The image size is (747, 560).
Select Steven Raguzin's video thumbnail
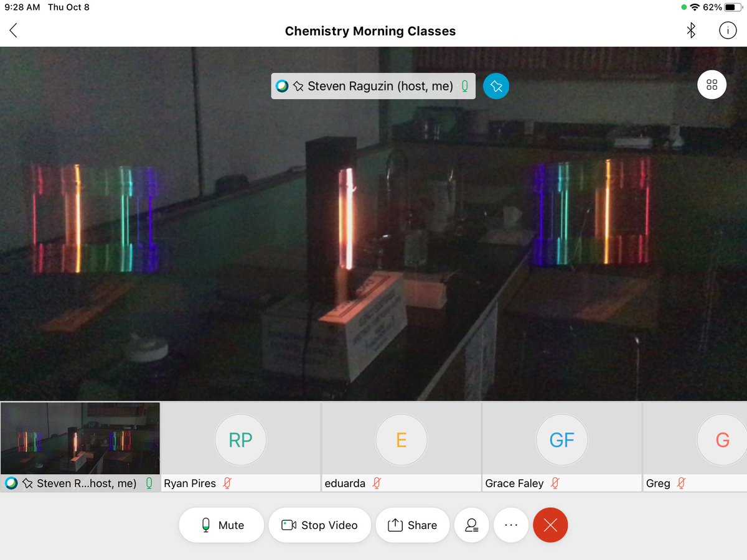coord(80,447)
